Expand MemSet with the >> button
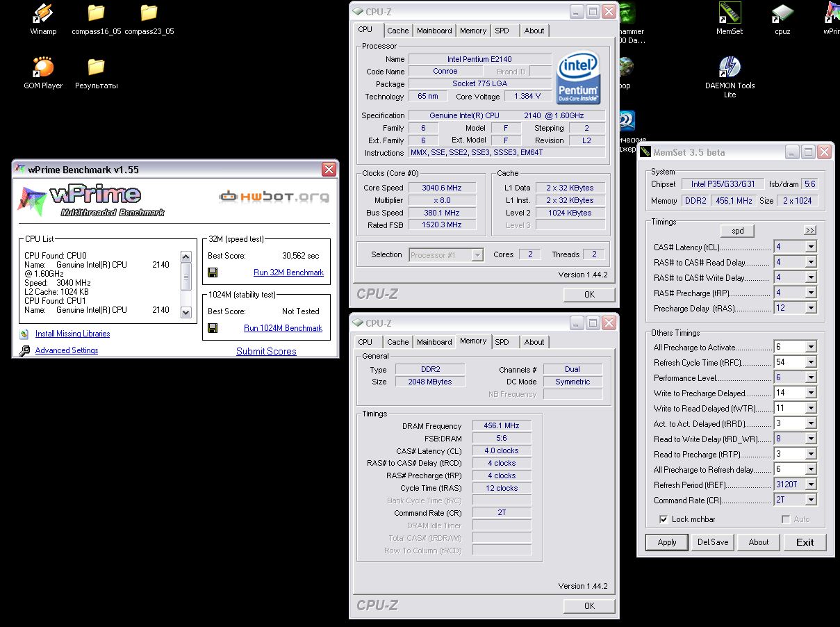 point(810,230)
